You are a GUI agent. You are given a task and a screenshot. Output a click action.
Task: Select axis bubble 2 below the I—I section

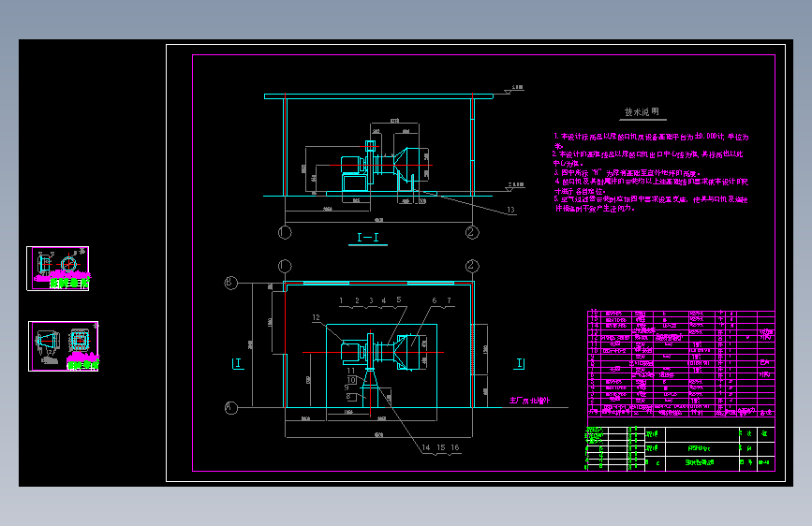pos(472,232)
